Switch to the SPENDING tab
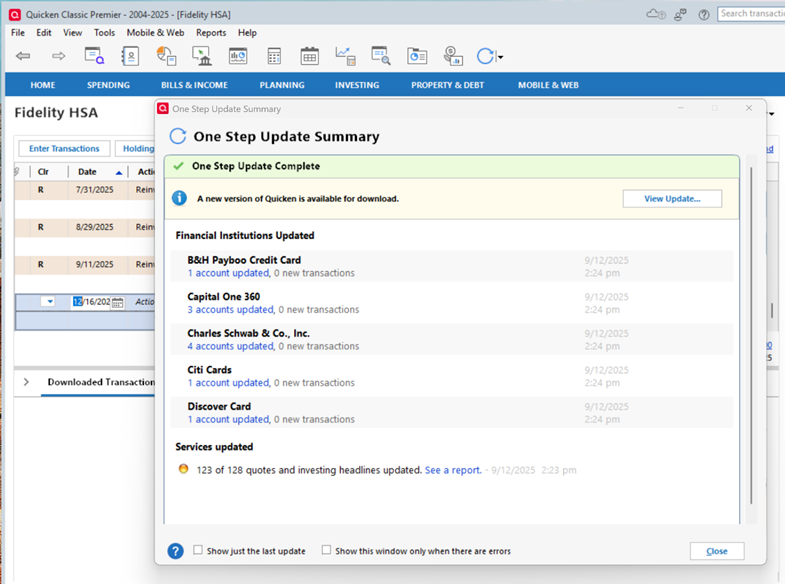Image resolution: width=785 pixels, height=584 pixels. pos(108,85)
